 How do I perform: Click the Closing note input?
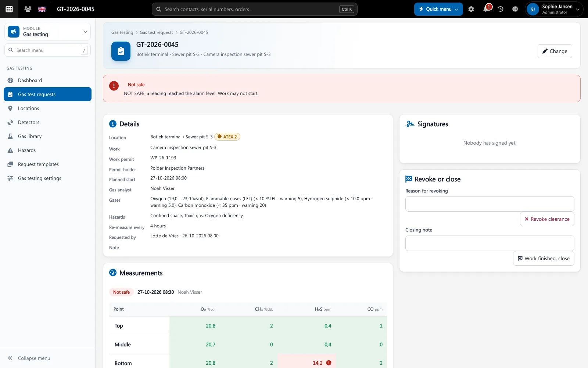490,243
